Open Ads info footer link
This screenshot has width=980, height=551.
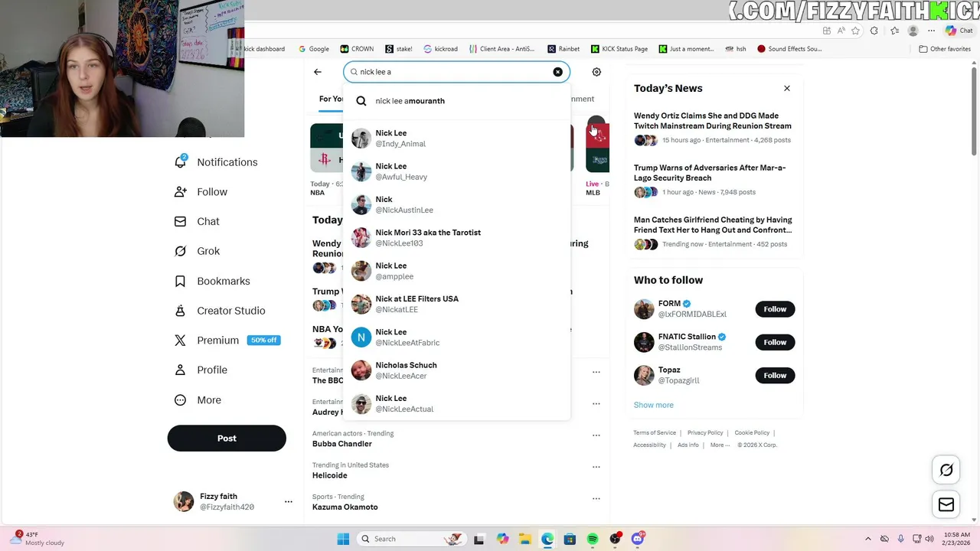click(688, 445)
